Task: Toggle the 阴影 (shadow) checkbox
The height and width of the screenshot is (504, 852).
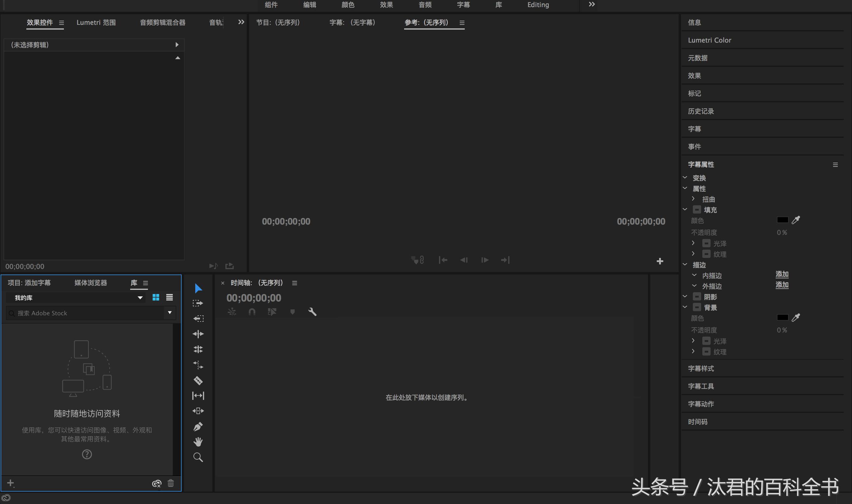Action: click(x=697, y=296)
